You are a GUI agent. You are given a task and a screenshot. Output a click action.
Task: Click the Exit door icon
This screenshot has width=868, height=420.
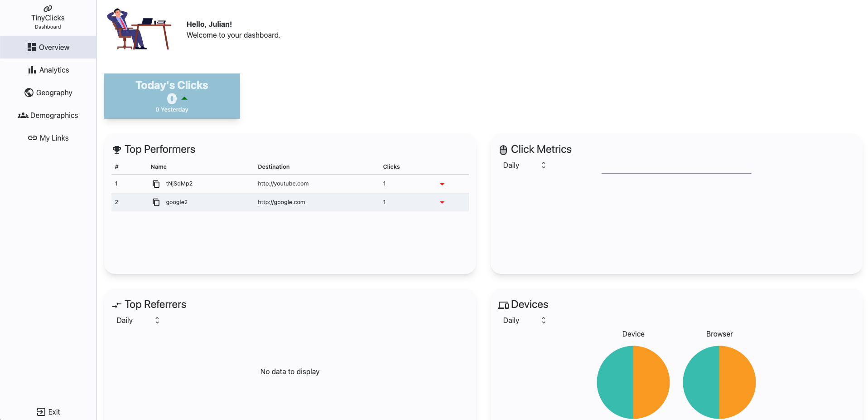[x=41, y=412]
